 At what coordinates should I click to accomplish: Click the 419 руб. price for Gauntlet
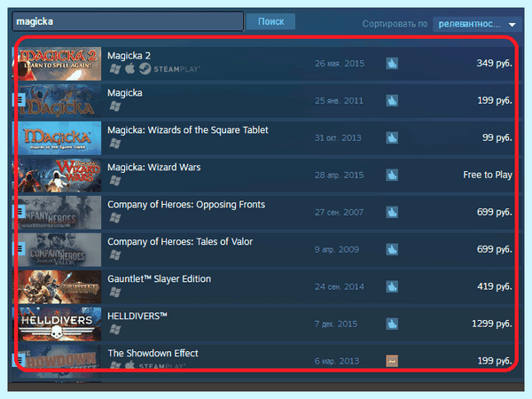[x=495, y=286]
